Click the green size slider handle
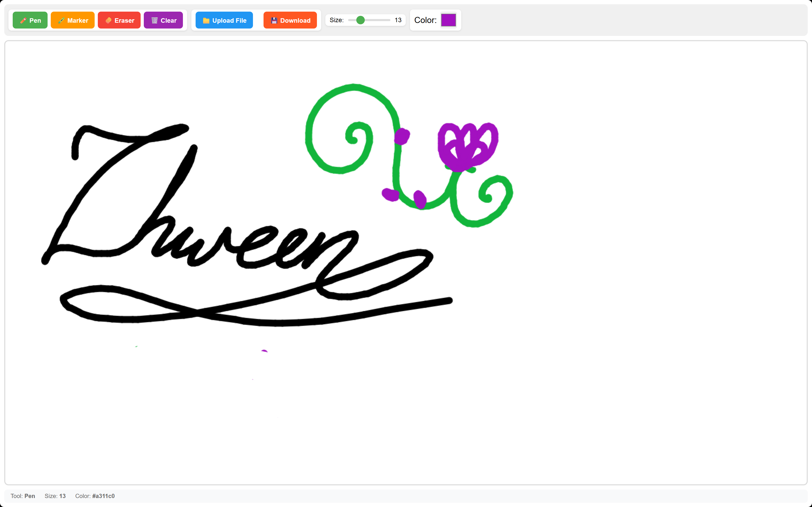Image resolution: width=812 pixels, height=507 pixels. point(360,20)
